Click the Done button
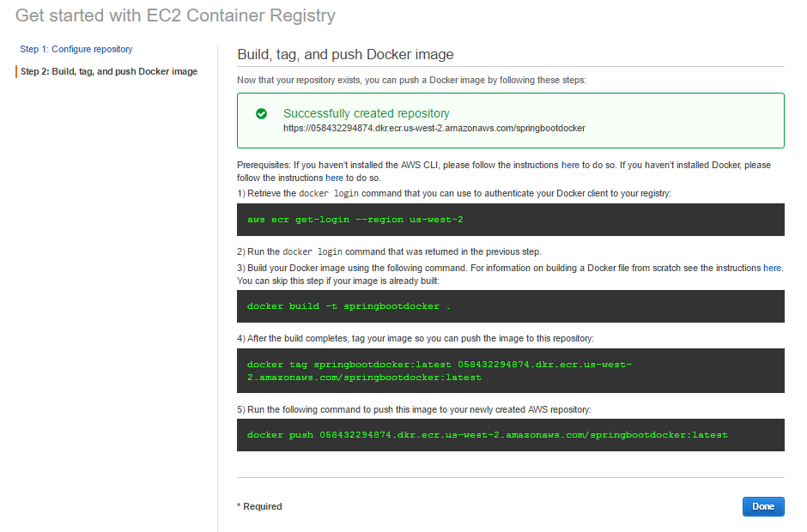 click(x=762, y=506)
